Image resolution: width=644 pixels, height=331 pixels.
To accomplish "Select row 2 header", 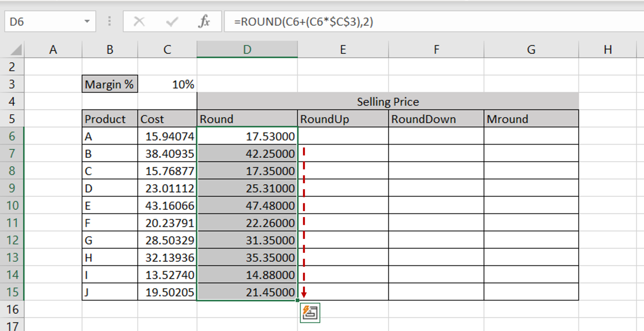I will (x=12, y=67).
